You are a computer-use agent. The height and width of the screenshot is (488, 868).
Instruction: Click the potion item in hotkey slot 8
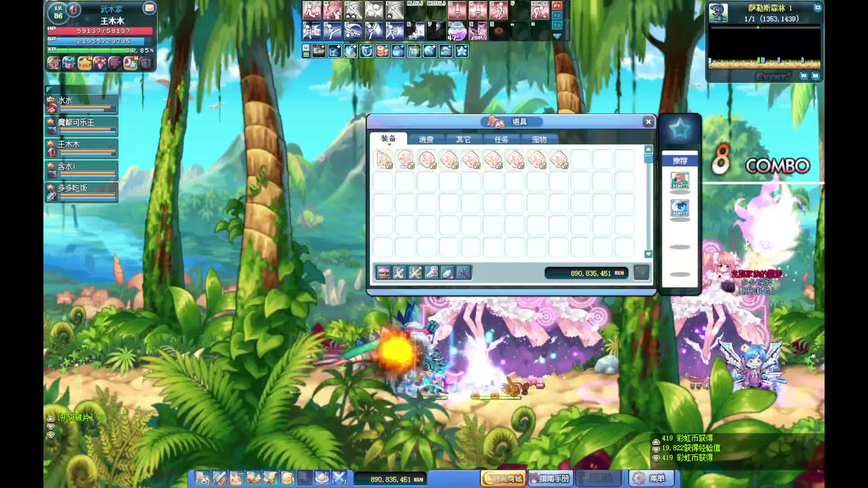pyautogui.click(x=457, y=31)
